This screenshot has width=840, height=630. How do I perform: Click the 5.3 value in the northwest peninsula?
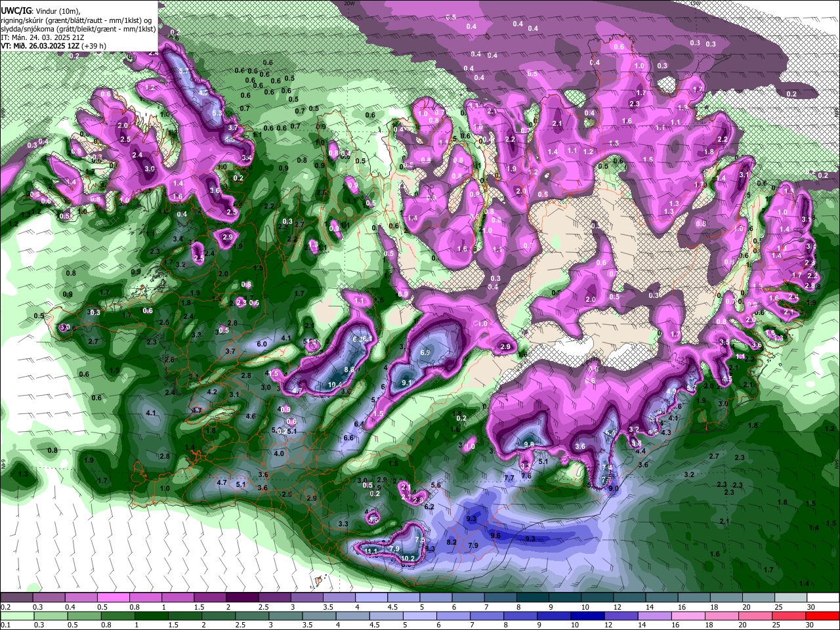pos(218,113)
